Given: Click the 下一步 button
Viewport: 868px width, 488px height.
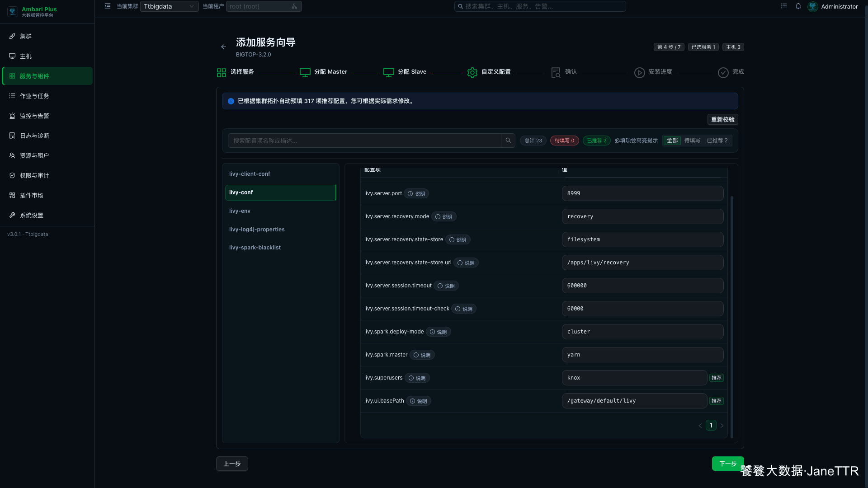Looking at the screenshot, I should 727,464.
